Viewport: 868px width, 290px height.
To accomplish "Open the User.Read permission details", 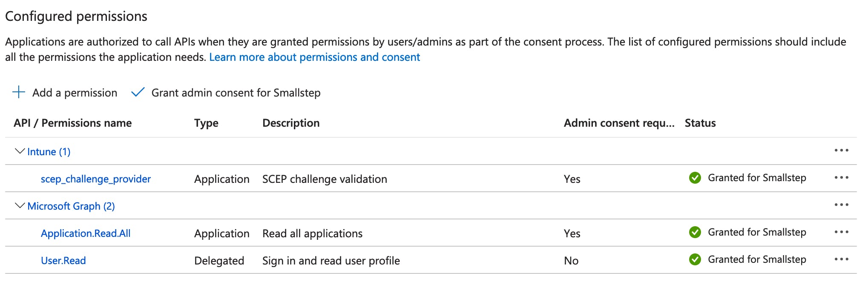I will [x=63, y=261].
